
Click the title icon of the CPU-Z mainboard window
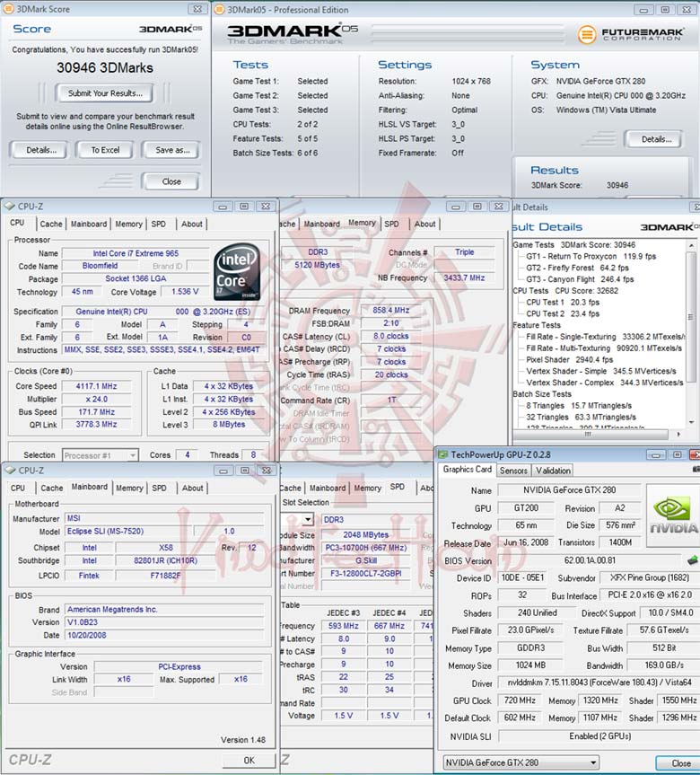tap(10, 470)
